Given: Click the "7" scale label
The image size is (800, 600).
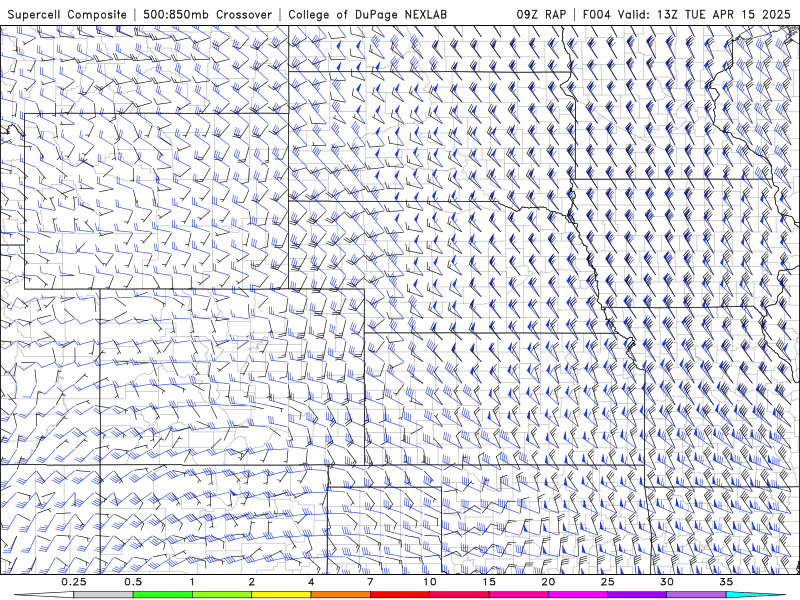Looking at the screenshot, I should point(370,582).
